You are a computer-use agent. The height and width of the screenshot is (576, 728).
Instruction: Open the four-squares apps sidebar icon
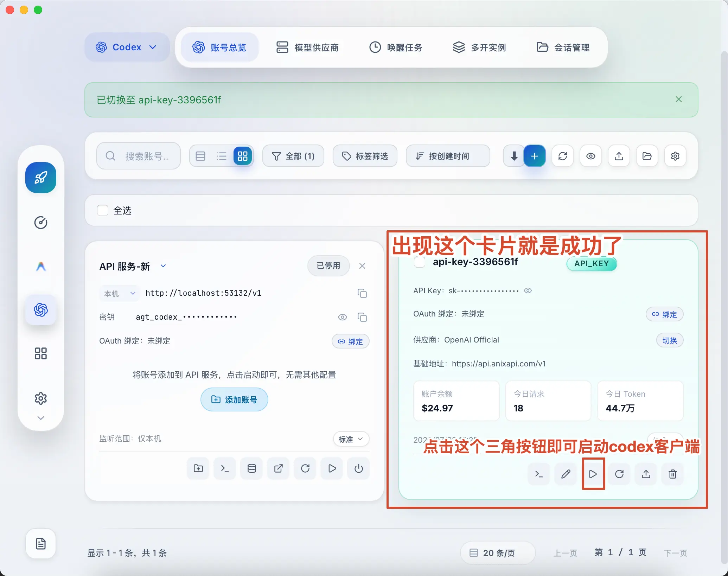[x=41, y=353]
